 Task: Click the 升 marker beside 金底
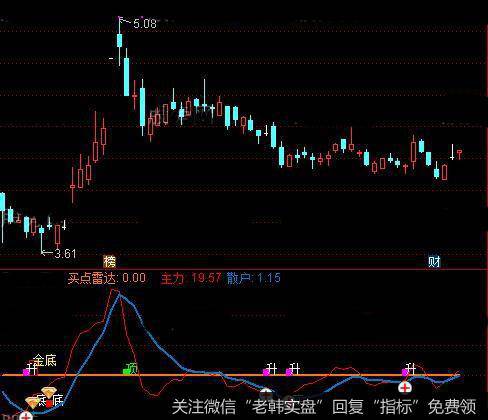30,369
